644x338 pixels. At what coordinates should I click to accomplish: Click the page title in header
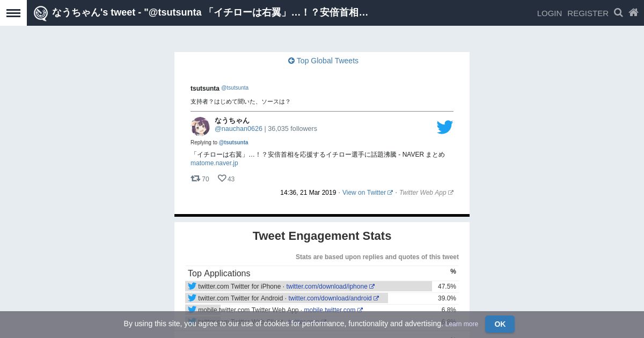tap(210, 12)
